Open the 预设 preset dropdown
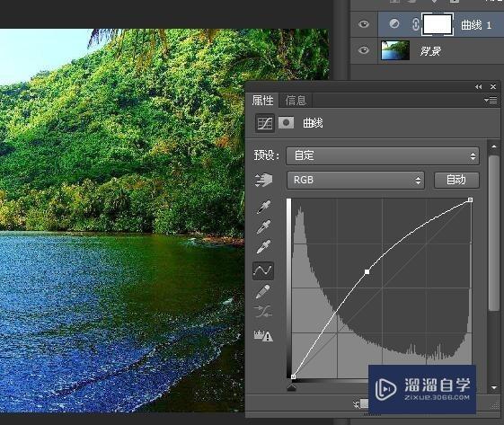 click(x=383, y=156)
